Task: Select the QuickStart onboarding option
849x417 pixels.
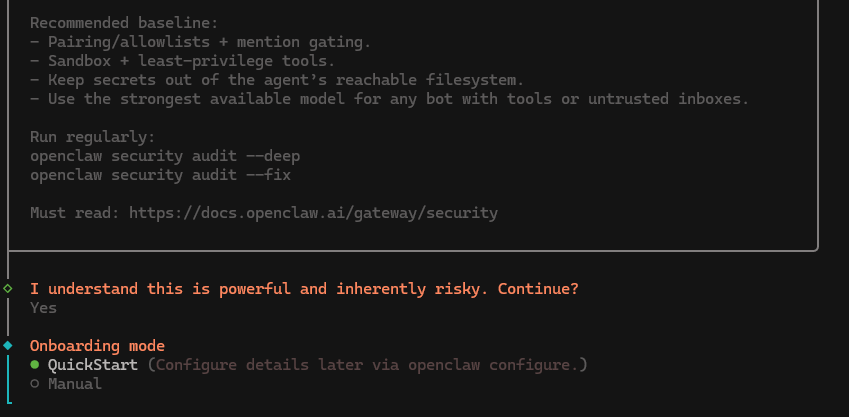Action: [93, 365]
